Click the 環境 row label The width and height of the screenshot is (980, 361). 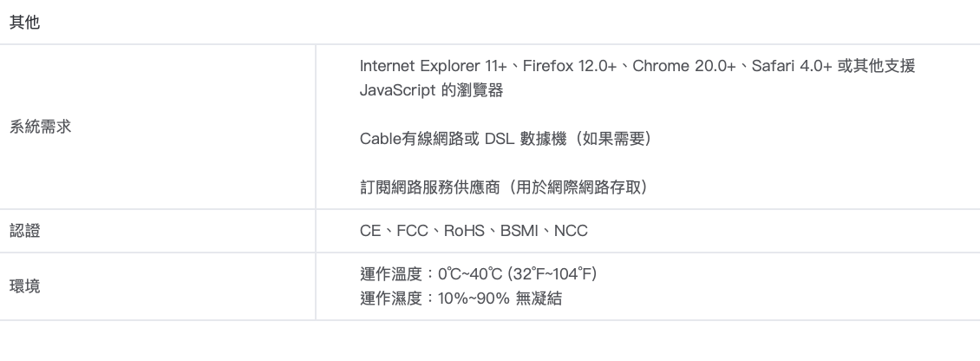(x=23, y=287)
